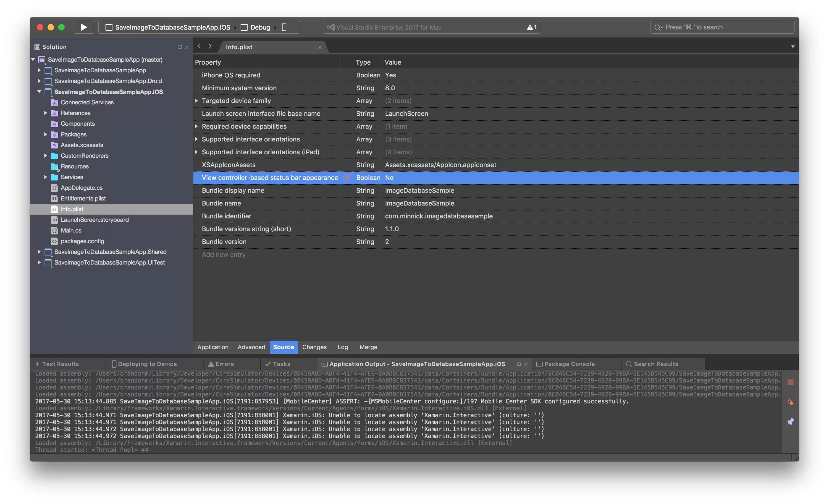Open Main.cs file
This screenshot has height=504, width=829.
(x=71, y=230)
